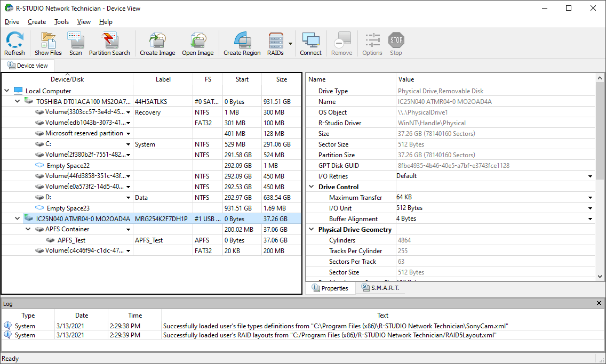The width and height of the screenshot is (606, 364).
Task: Open the Maximum Transfer dropdown
Action: 590,198
